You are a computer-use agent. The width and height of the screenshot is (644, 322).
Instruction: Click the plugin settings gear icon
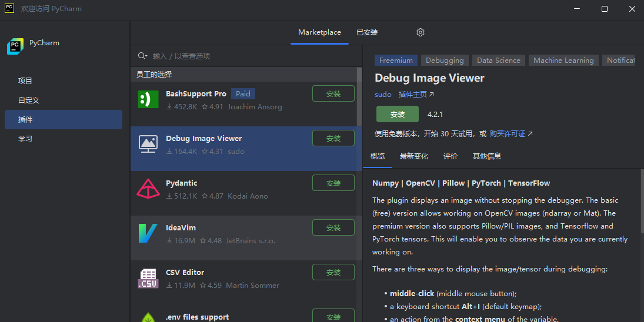click(421, 32)
